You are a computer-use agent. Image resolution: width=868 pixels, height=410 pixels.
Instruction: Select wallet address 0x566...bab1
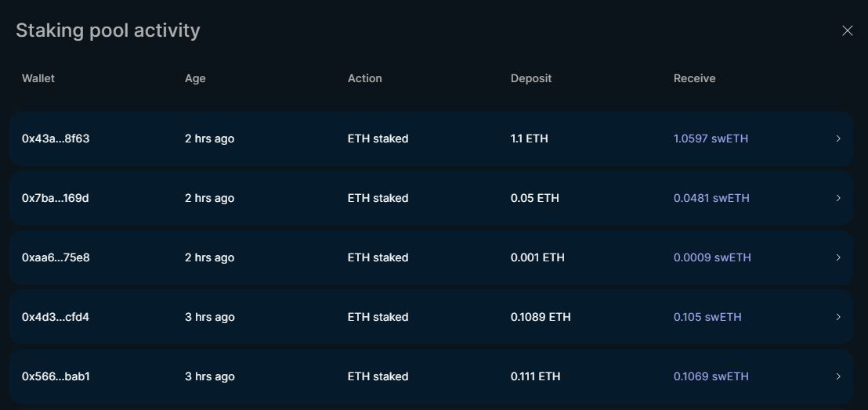pyautogui.click(x=56, y=376)
